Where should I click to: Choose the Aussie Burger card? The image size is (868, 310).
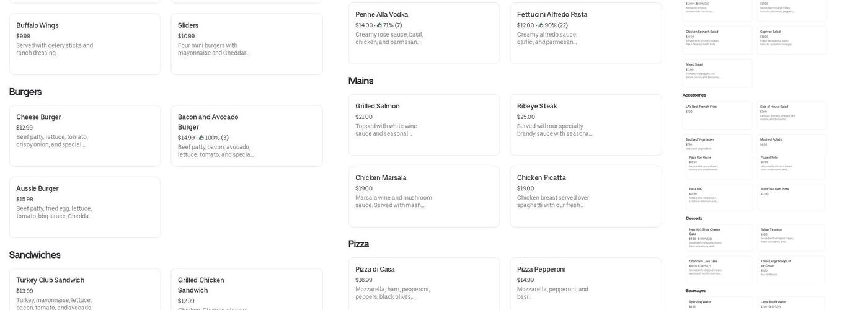tap(85, 207)
